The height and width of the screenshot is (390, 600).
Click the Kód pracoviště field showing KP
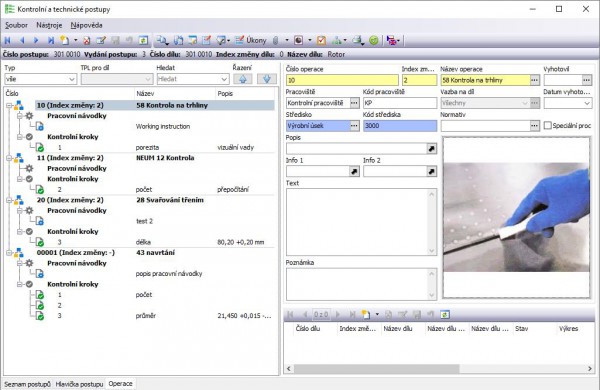[x=400, y=103]
